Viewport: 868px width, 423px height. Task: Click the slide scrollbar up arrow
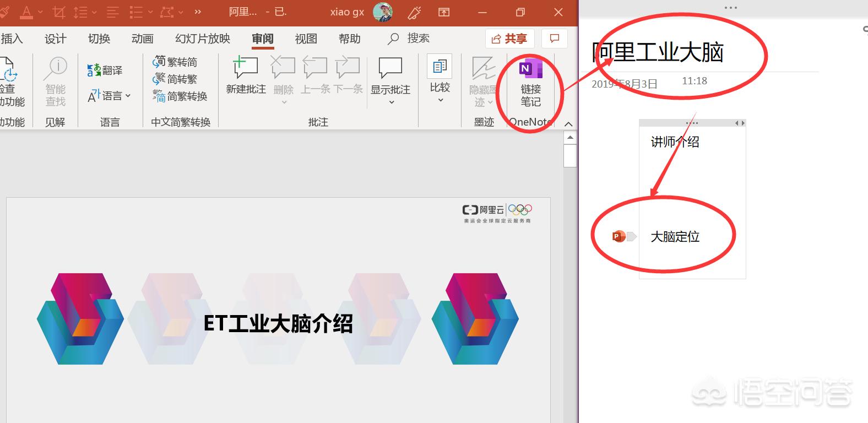pos(570,138)
